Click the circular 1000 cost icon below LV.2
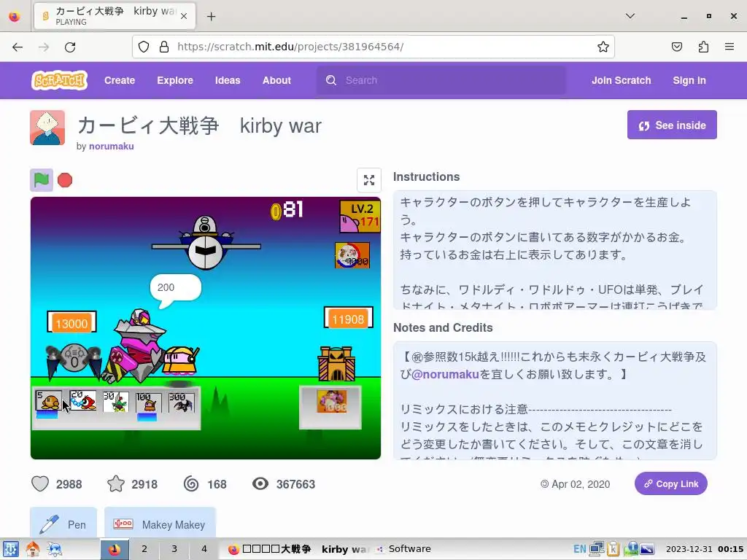 (352, 255)
